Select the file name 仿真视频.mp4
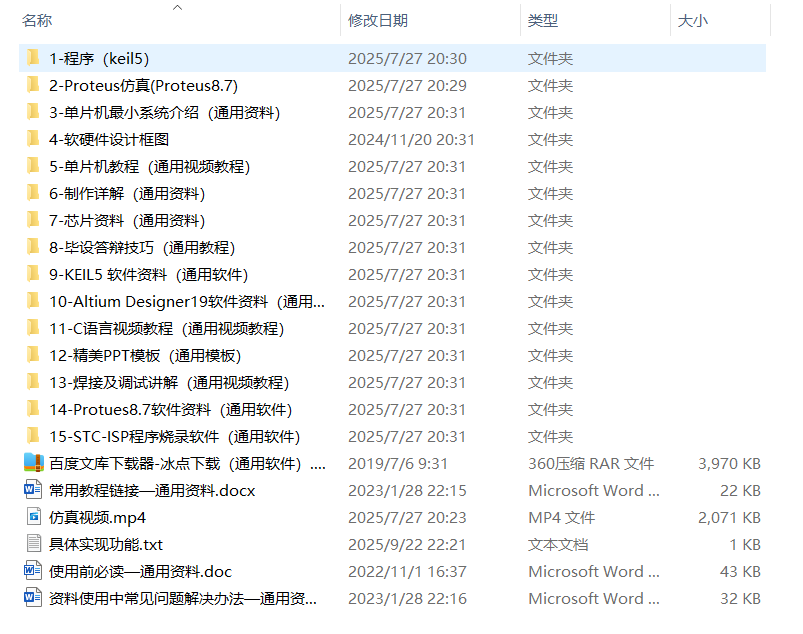Image resolution: width=803 pixels, height=634 pixels. (x=97, y=518)
